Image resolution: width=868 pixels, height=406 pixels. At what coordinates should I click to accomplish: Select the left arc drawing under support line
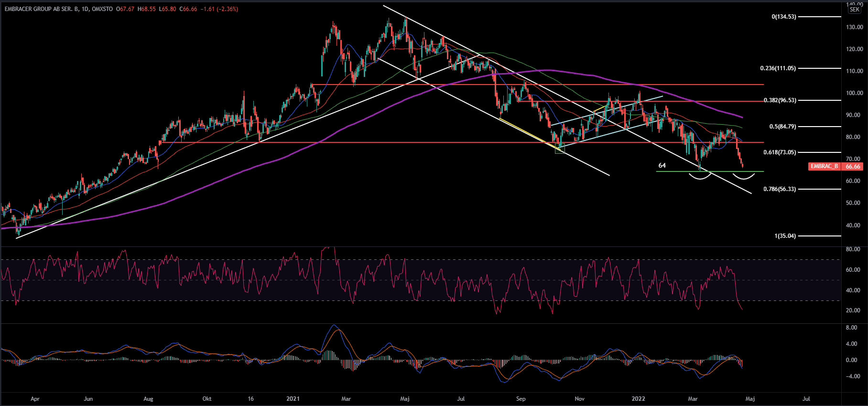pyautogui.click(x=700, y=177)
